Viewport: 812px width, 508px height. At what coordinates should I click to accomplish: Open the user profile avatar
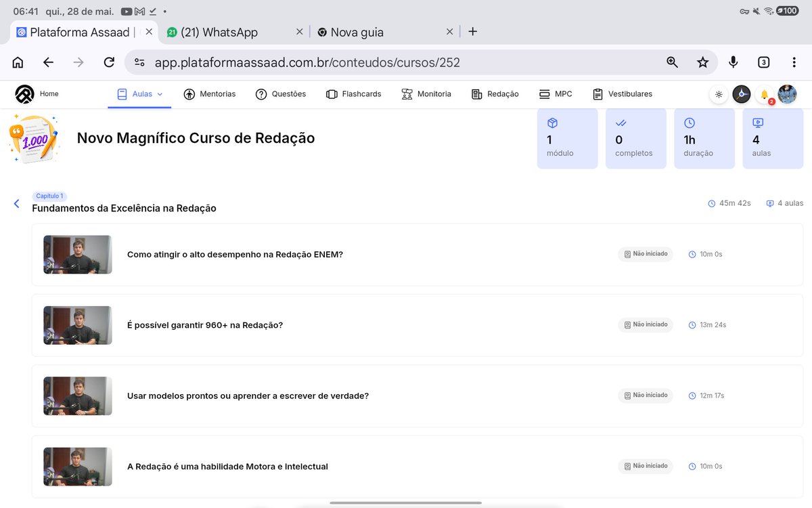[x=787, y=94]
